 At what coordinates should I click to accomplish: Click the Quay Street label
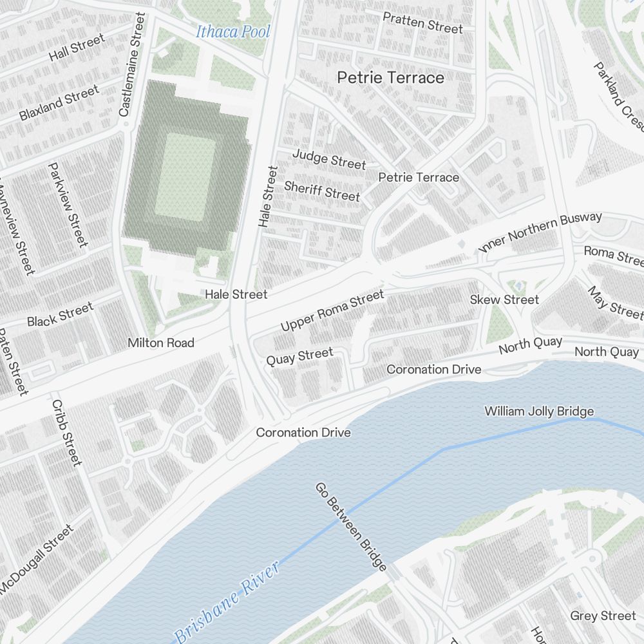tap(300, 356)
